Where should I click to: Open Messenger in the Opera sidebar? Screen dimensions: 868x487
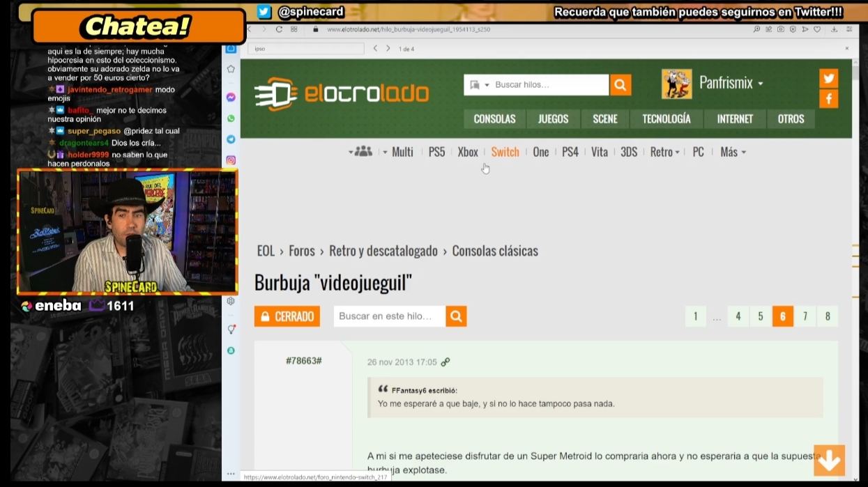(x=231, y=98)
